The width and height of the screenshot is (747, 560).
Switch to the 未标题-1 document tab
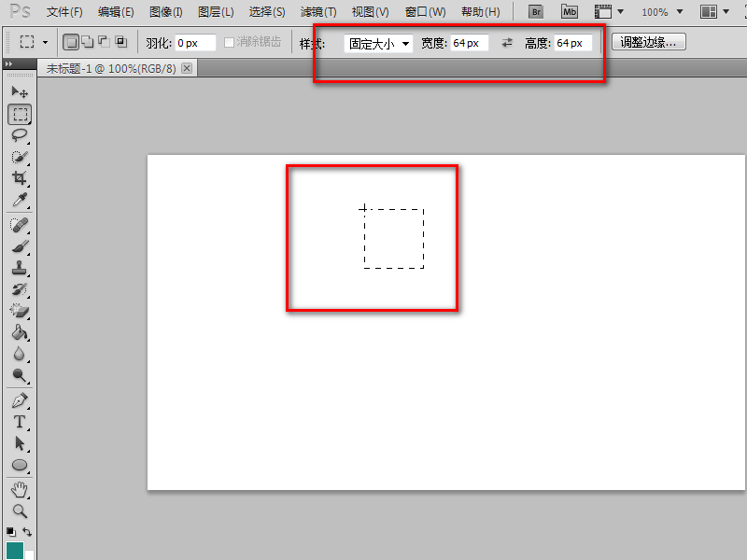click(x=111, y=68)
